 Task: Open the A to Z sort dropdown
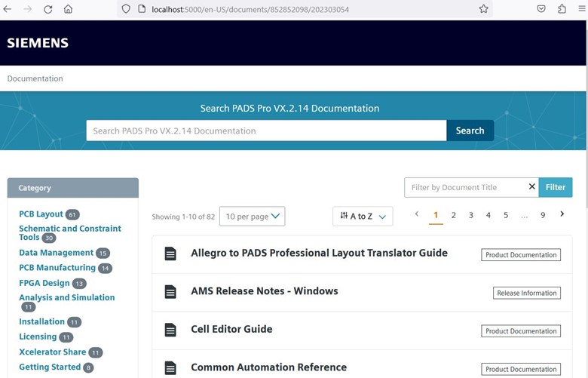point(363,217)
